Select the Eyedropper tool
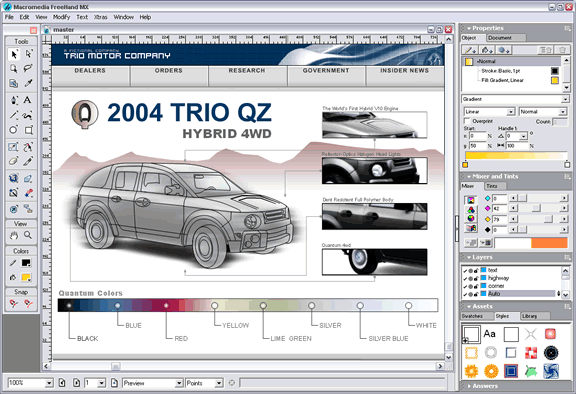Image resolution: width=576 pixels, height=394 pixels. (28, 83)
